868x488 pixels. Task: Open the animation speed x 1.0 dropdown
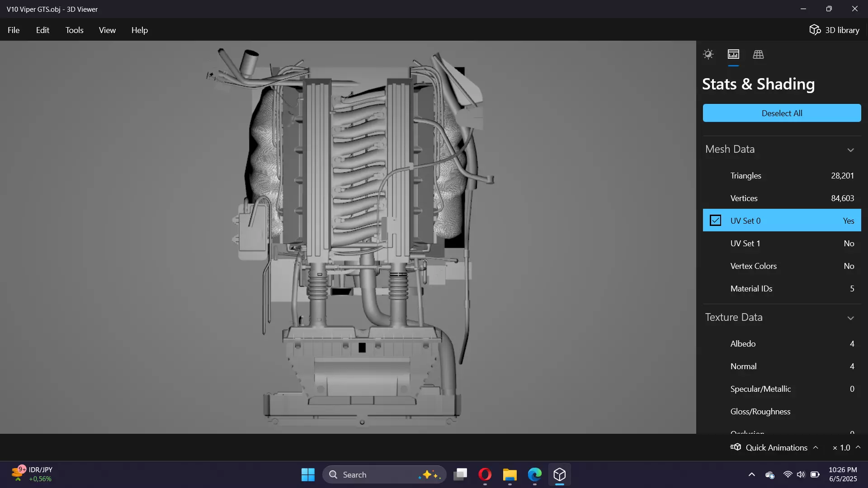[846, 447]
